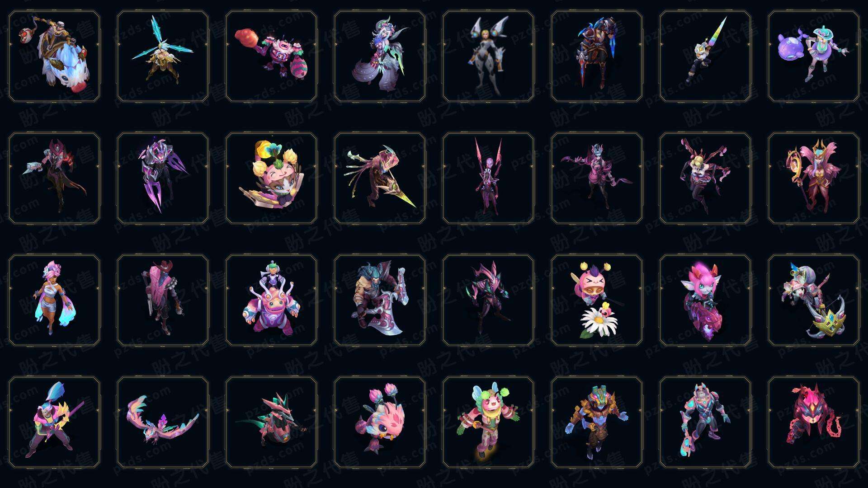Pick the purple whale and mushroom-hat girl
Screen dimensions: 868x488
tap(814, 56)
